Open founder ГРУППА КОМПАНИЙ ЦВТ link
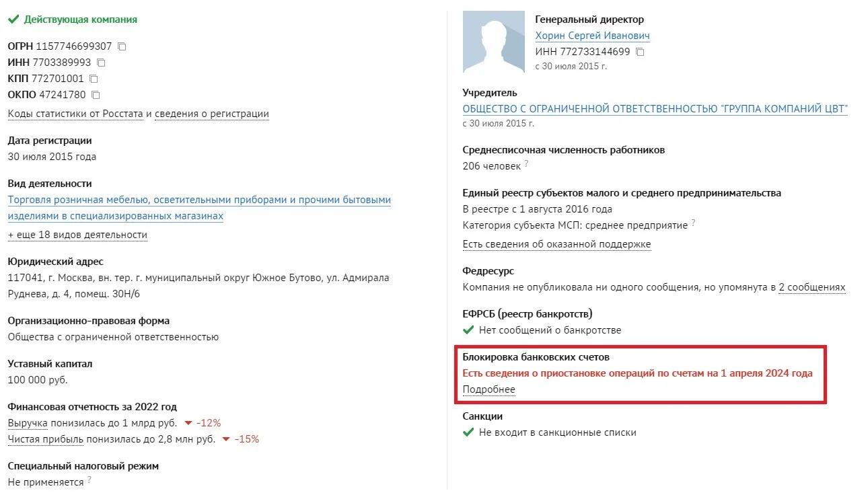 point(655,108)
